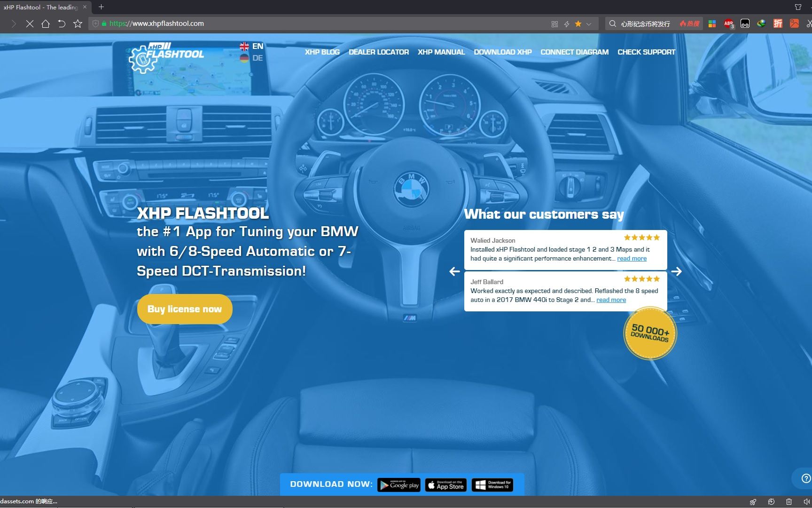Go to the browser home page
The image size is (812, 508).
(46, 24)
